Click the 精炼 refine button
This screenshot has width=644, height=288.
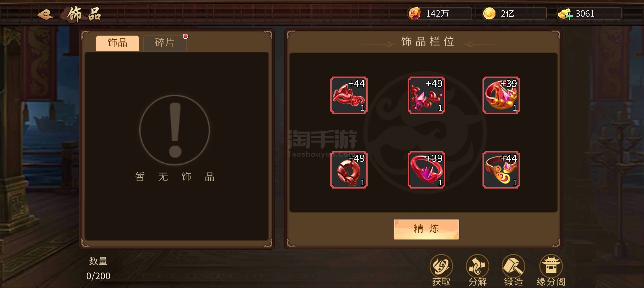(x=426, y=229)
